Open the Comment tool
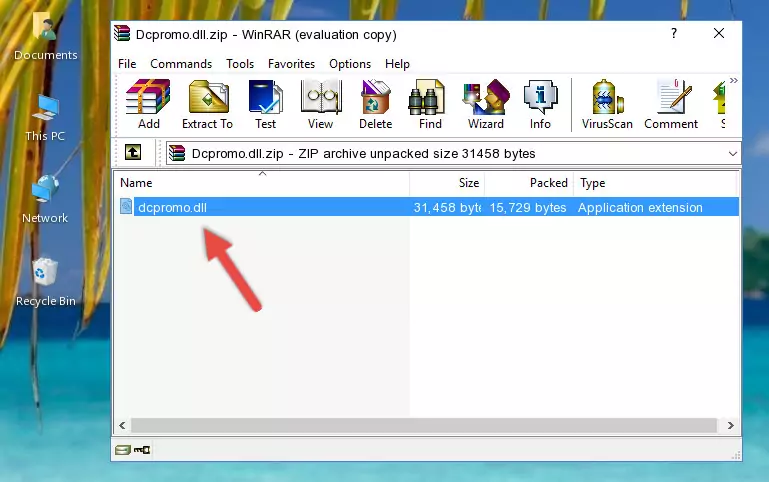 (671, 104)
